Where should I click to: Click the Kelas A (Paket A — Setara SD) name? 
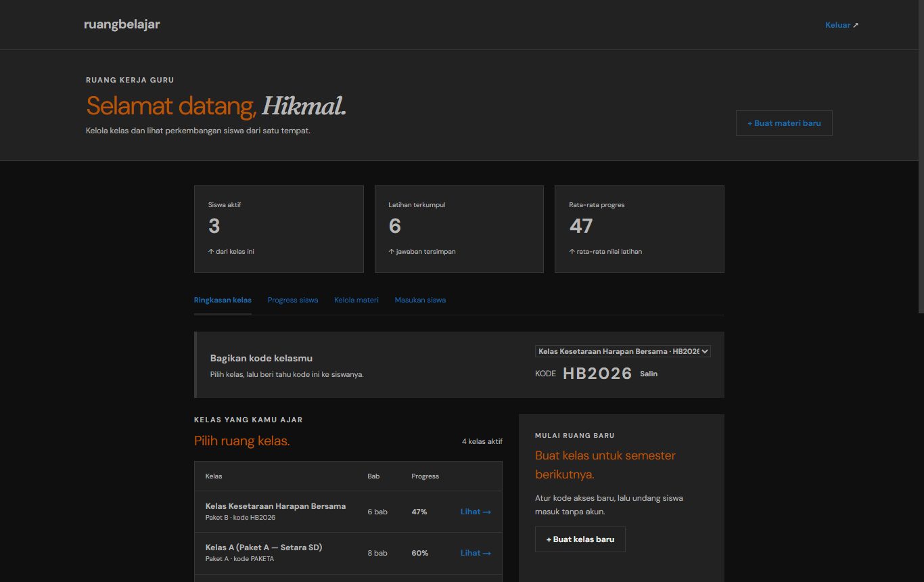tap(264, 547)
